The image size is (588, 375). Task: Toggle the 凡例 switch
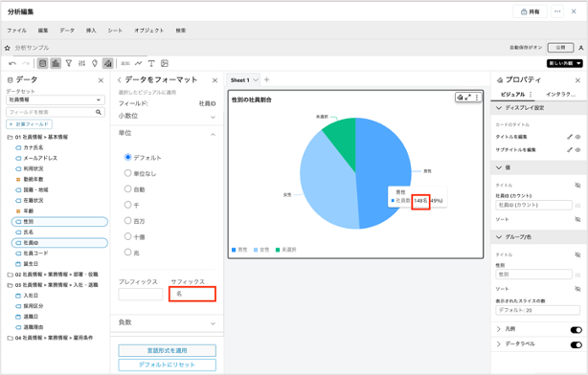pos(576,330)
